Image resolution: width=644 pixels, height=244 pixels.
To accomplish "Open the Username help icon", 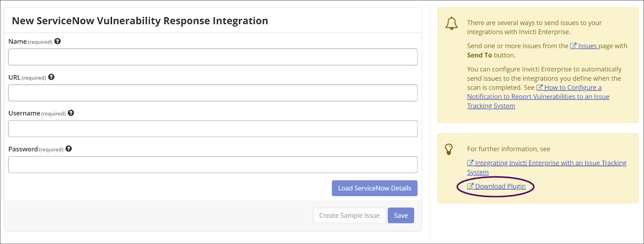I will (x=71, y=113).
